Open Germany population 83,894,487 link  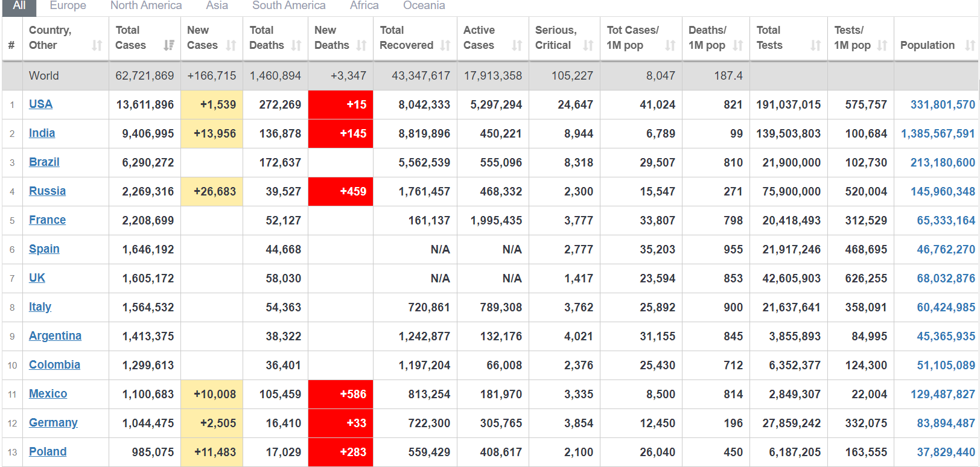946,423
